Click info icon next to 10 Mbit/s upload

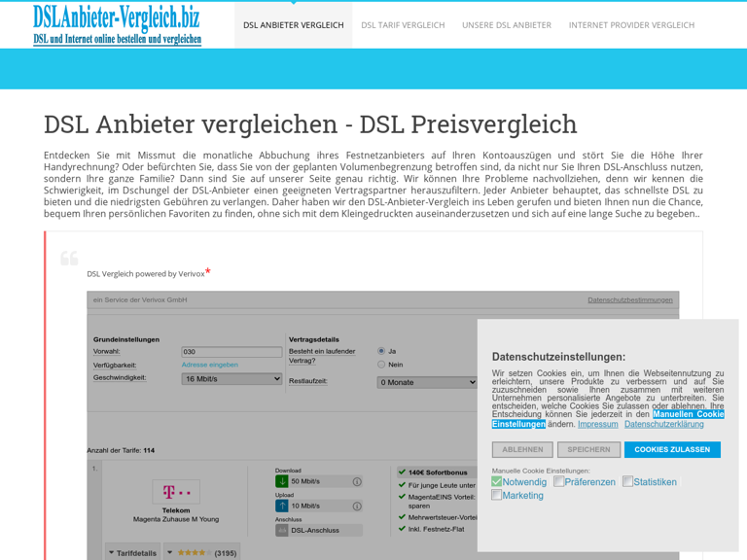point(357,506)
